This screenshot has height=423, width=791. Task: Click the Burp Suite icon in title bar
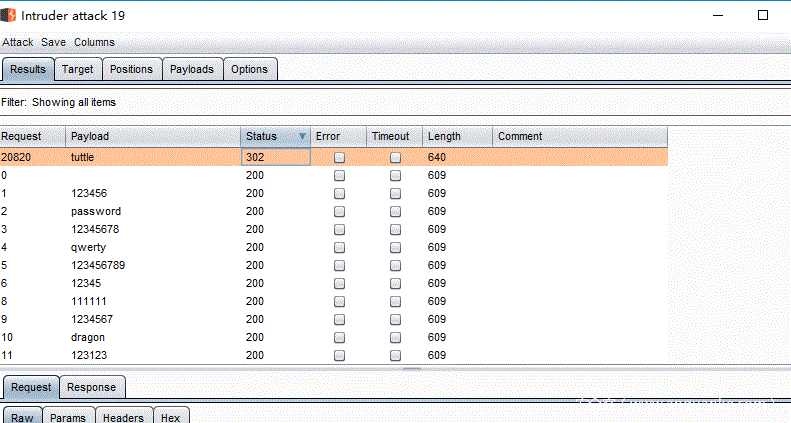(x=10, y=16)
